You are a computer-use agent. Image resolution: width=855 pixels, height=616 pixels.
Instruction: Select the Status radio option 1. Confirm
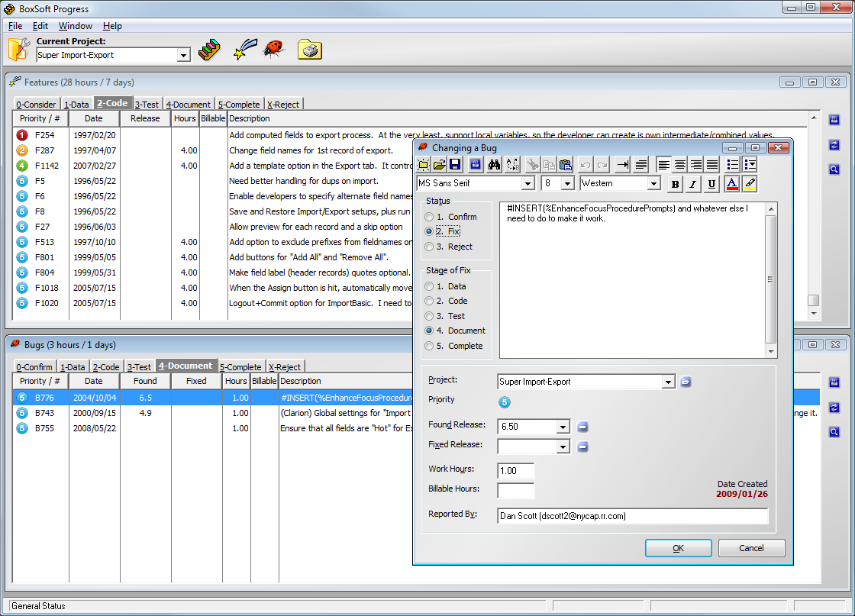tap(451, 217)
